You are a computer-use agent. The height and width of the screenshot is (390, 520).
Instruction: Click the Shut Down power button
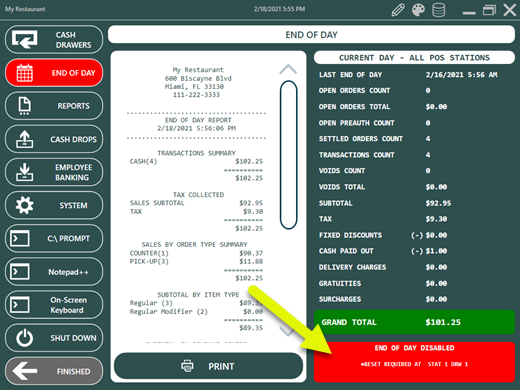(54, 338)
